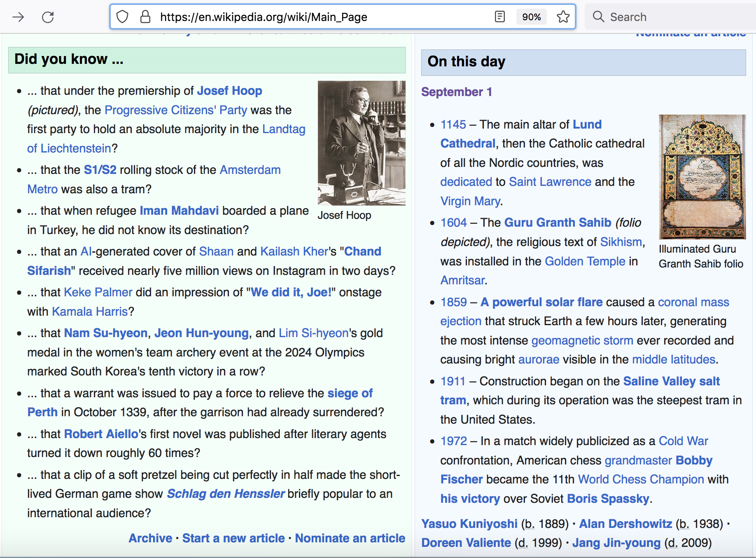756x558 pixels.
Task: Click the Doreen Valiente link
Action: pyautogui.click(x=466, y=543)
